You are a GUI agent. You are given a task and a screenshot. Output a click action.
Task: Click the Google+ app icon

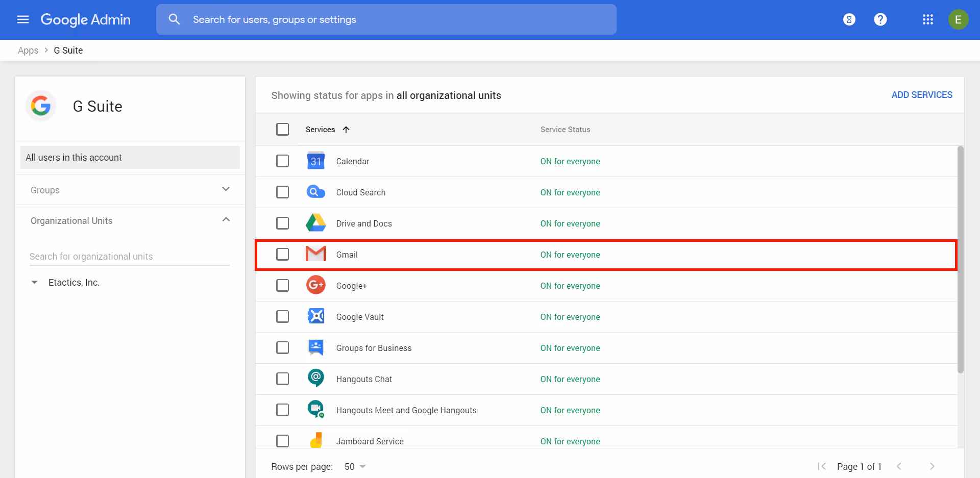(x=316, y=285)
